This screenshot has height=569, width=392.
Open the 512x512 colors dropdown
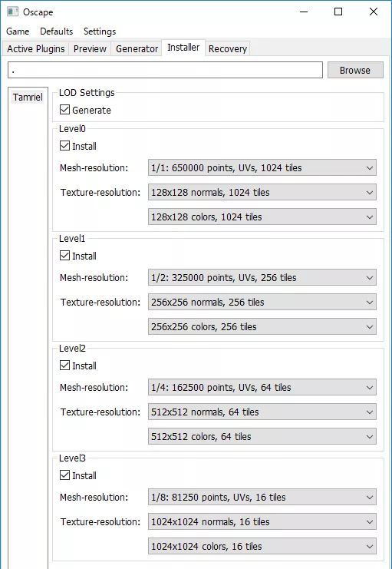pyautogui.click(x=262, y=436)
